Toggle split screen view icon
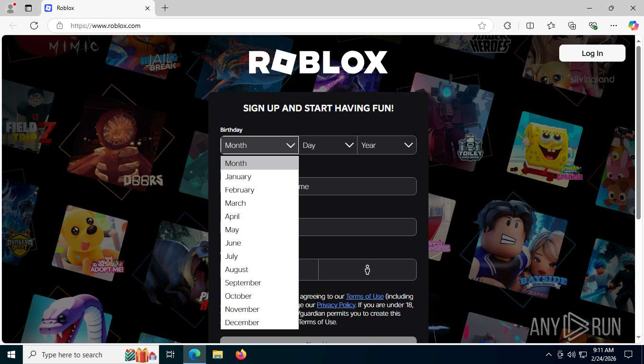The height and width of the screenshot is (364, 644). coord(530,26)
